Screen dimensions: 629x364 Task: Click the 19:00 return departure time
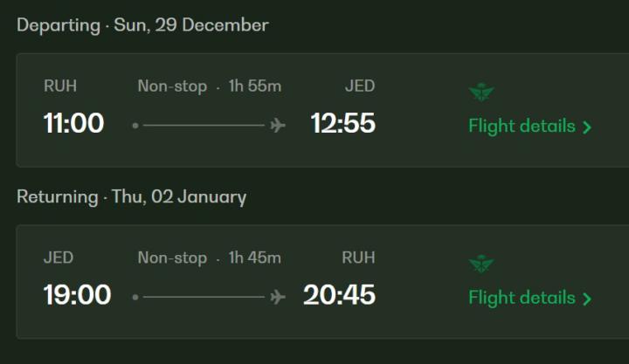pyautogui.click(x=77, y=295)
